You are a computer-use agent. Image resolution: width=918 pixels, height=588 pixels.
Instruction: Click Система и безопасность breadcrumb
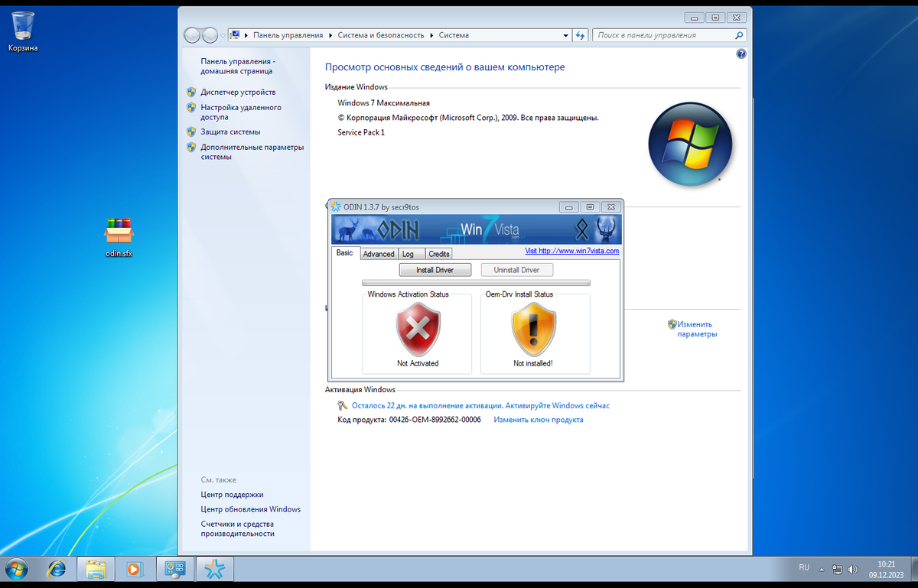click(380, 35)
